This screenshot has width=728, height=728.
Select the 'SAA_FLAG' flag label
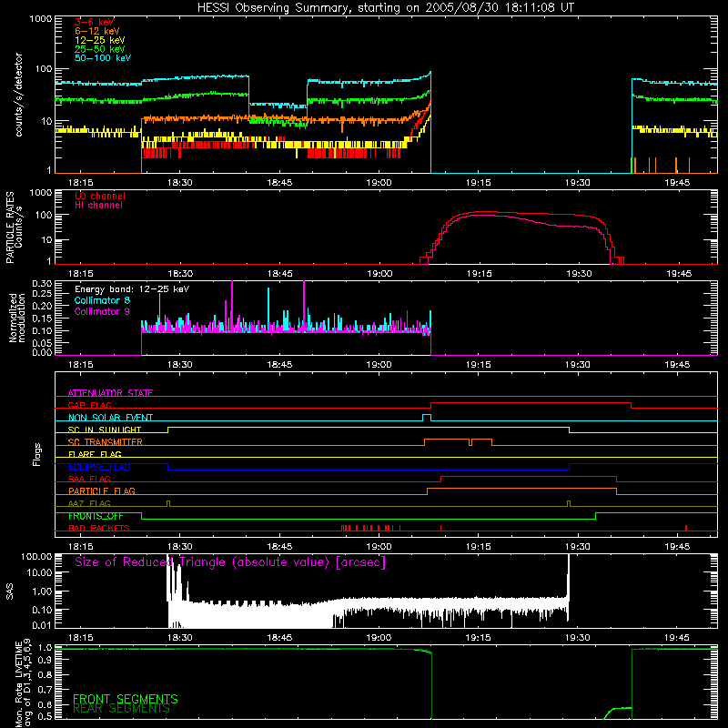(89, 480)
